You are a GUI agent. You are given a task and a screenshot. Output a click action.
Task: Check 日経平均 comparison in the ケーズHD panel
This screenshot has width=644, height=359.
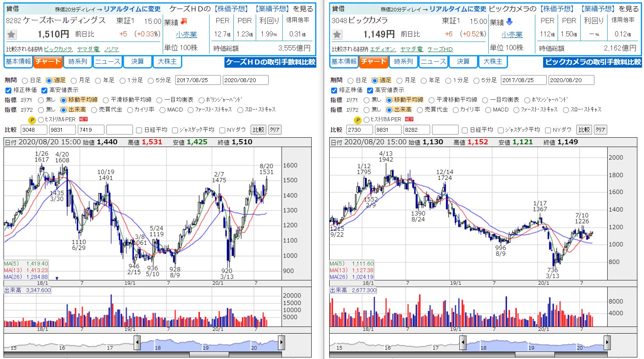[139, 130]
